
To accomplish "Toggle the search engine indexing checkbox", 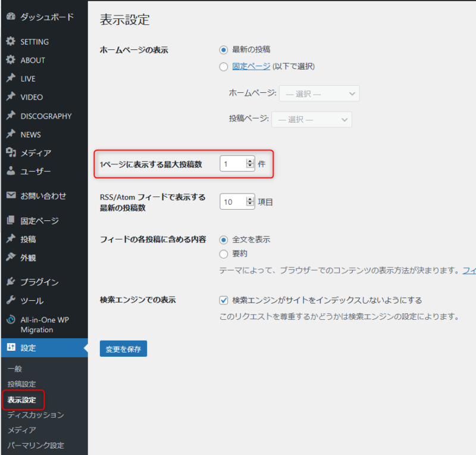I will [224, 300].
